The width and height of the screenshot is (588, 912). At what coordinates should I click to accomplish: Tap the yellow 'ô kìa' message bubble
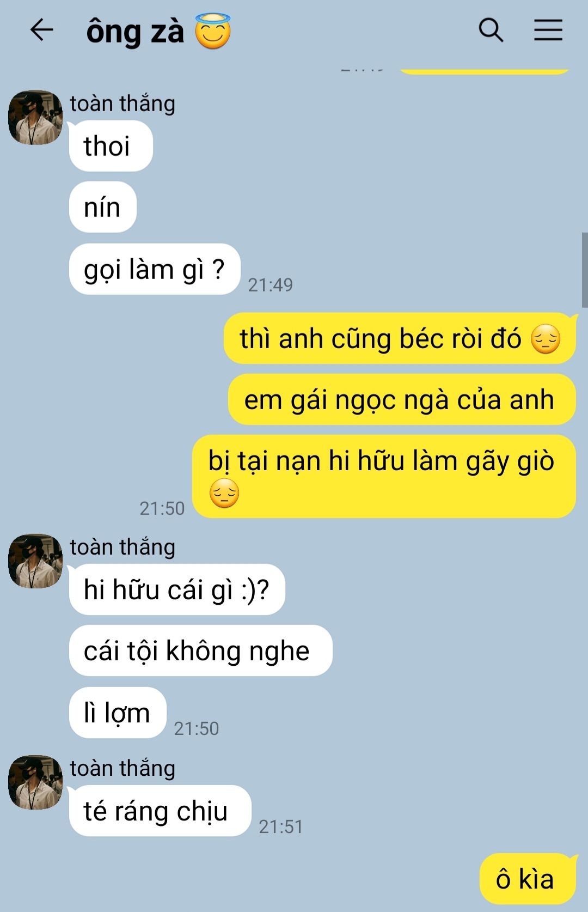528,879
